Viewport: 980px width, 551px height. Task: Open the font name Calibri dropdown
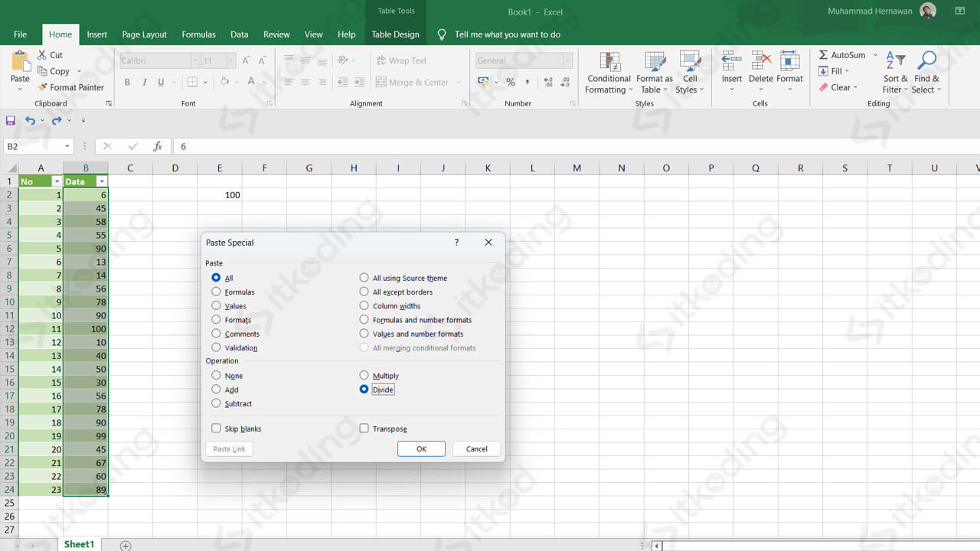[x=196, y=60]
